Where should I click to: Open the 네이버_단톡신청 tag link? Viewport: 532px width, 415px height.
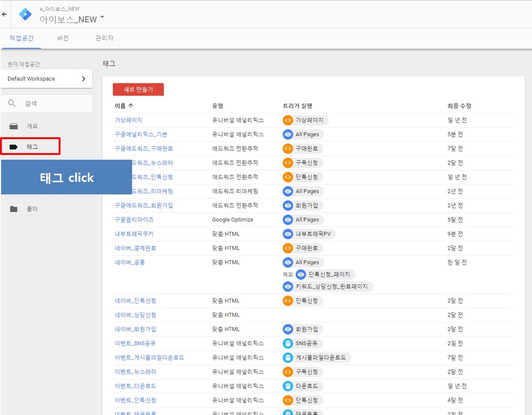(136, 301)
